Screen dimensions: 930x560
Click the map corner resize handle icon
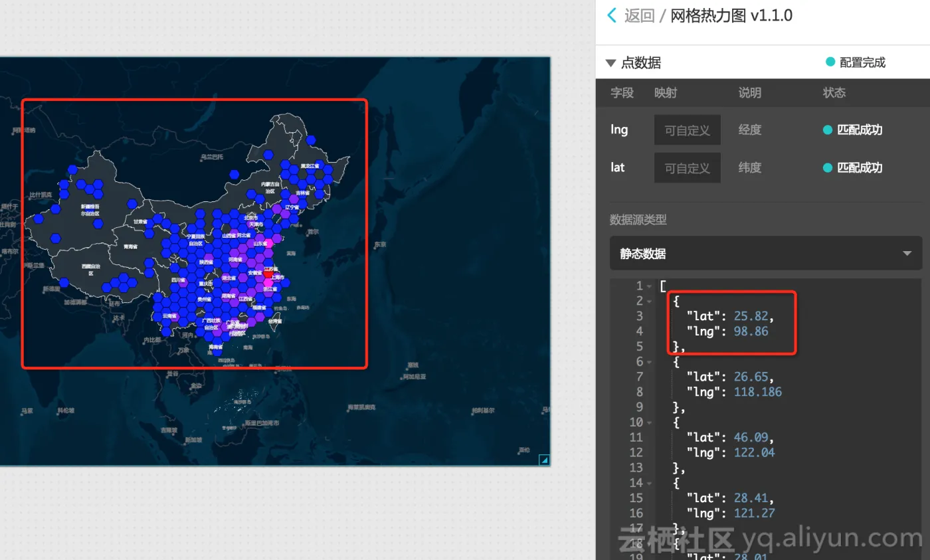point(544,459)
